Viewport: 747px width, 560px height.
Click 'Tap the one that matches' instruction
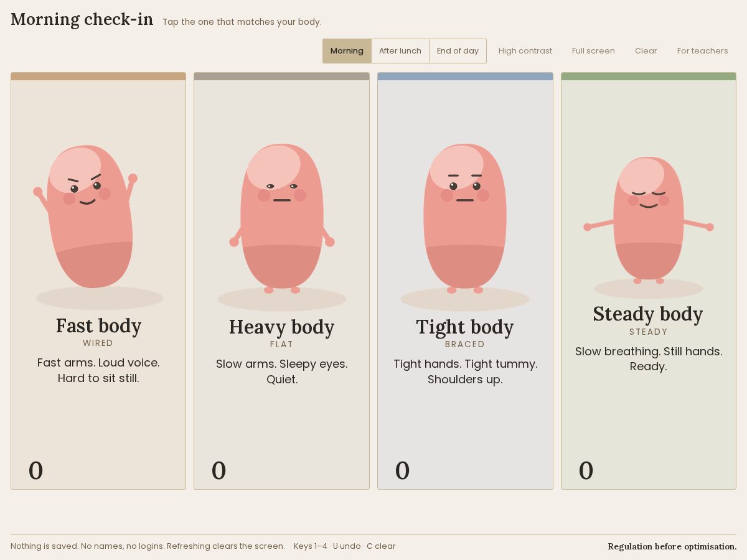(242, 22)
